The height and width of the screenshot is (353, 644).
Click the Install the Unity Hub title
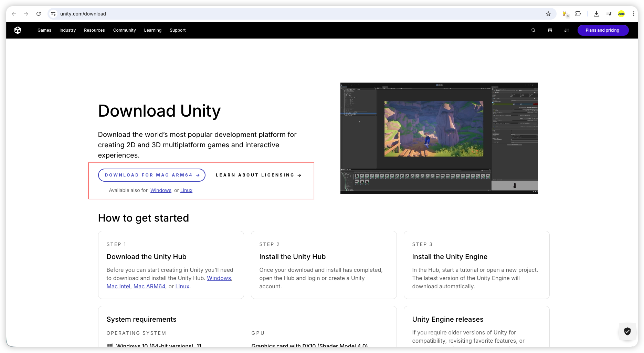(293, 257)
